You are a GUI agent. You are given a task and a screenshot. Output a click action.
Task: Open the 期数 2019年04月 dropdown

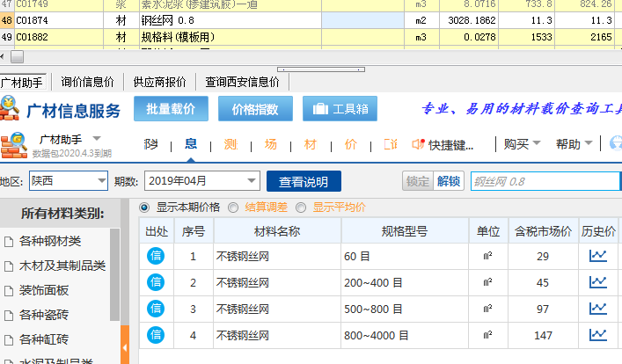[202, 181]
